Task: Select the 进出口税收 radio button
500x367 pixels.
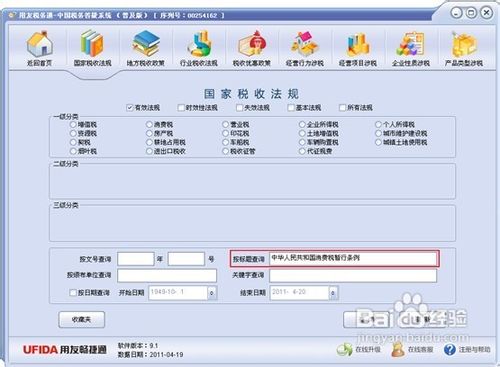Action: tap(149, 151)
